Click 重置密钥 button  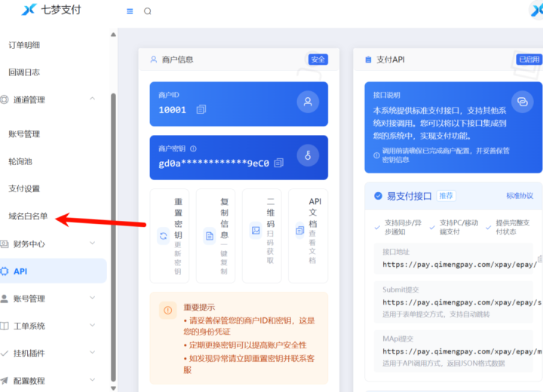click(x=170, y=236)
